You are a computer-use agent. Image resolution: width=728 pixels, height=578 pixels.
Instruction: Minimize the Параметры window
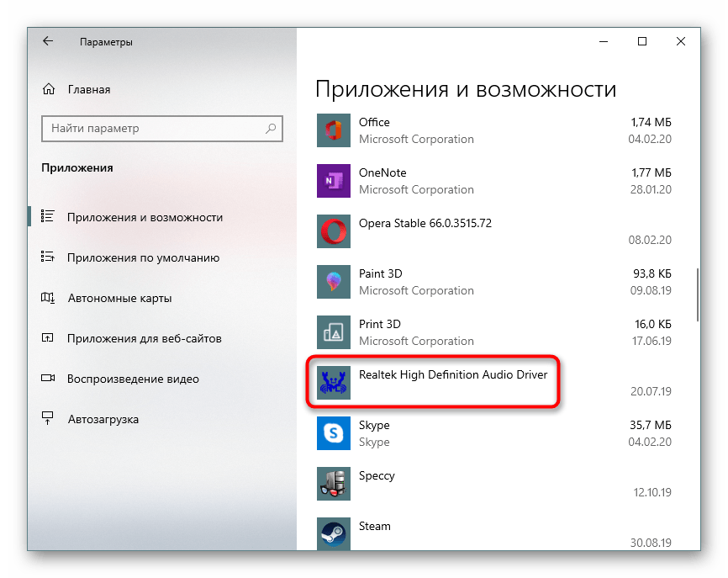point(604,41)
